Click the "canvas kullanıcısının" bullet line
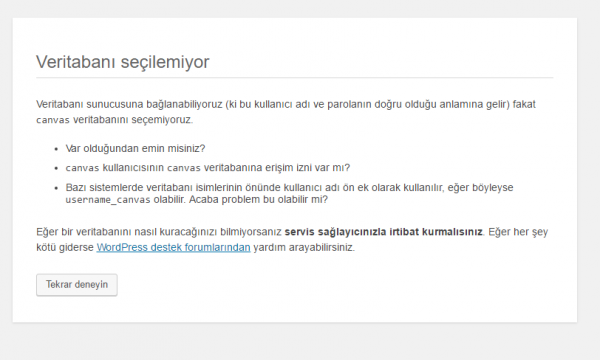 click(x=208, y=168)
